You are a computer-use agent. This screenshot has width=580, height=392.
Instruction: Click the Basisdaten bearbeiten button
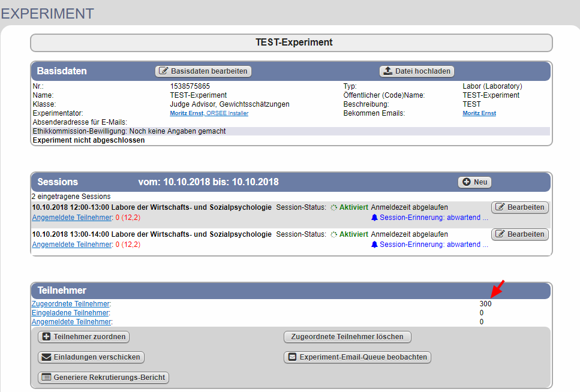coord(203,71)
